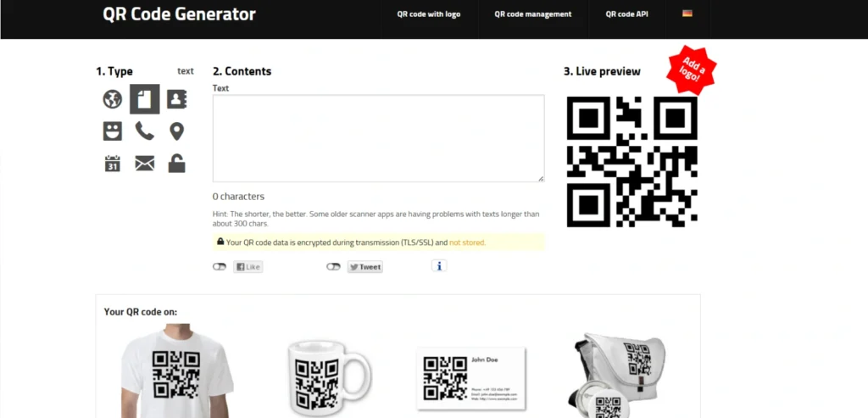The image size is (868, 418).
Task: Click the Add a logo badge
Action: [691, 70]
